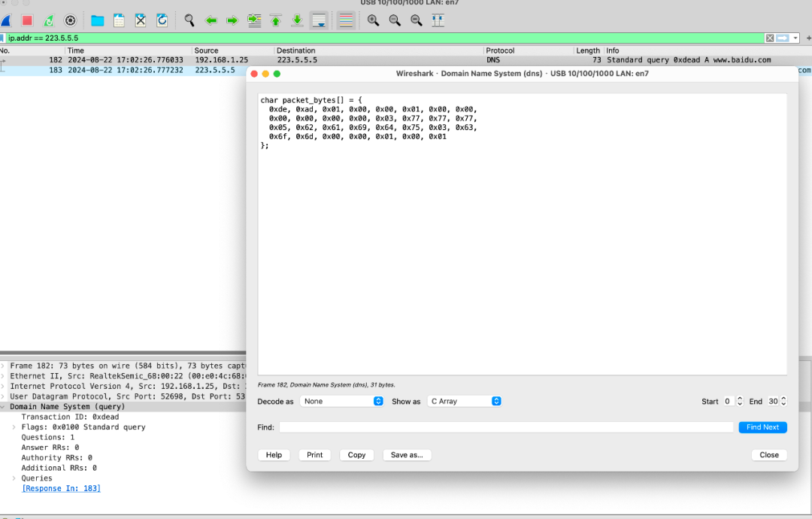
Task: Open capture options gear icon
Action: (x=71, y=20)
